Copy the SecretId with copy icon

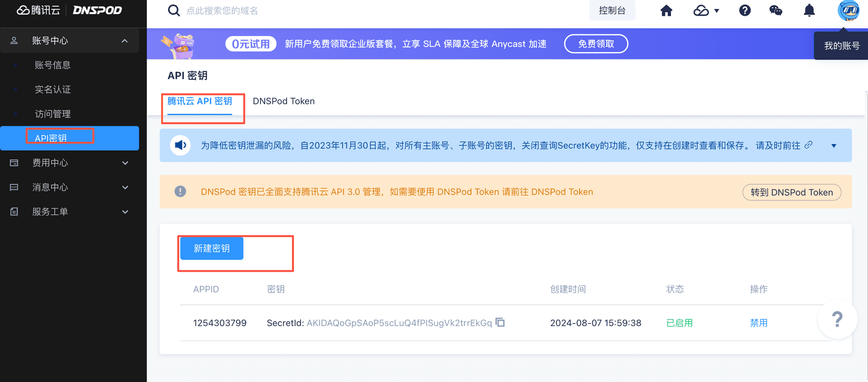(x=500, y=322)
